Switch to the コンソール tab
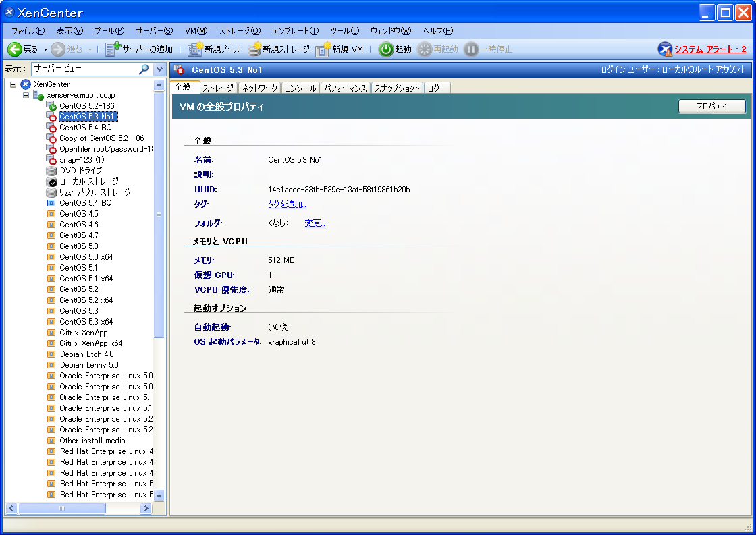Viewport: 756px width, 535px height. tap(300, 88)
